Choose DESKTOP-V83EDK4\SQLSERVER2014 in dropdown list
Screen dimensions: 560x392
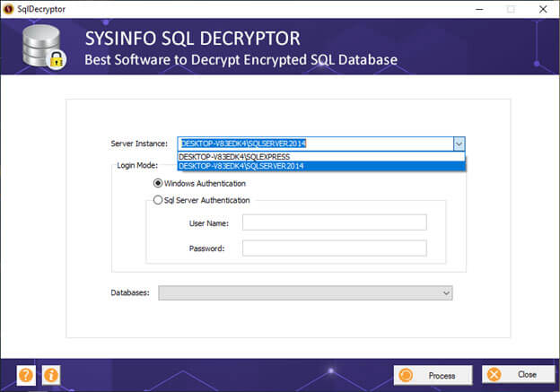coord(321,166)
